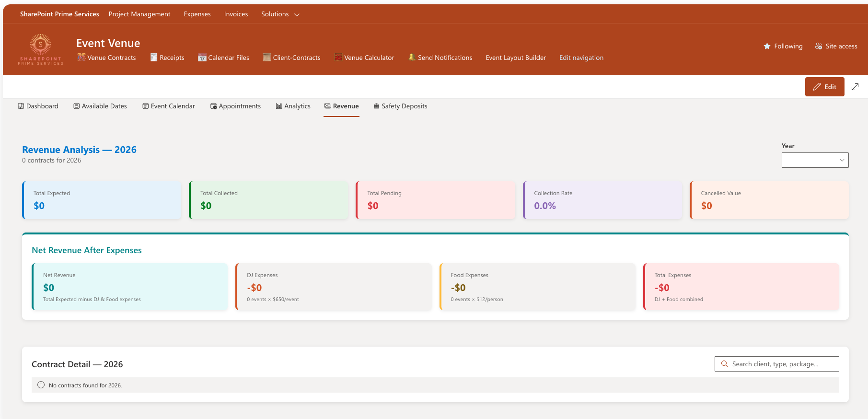Screen dimensions: 868x419
Task: Click Edit navigation link
Action: [x=581, y=58]
